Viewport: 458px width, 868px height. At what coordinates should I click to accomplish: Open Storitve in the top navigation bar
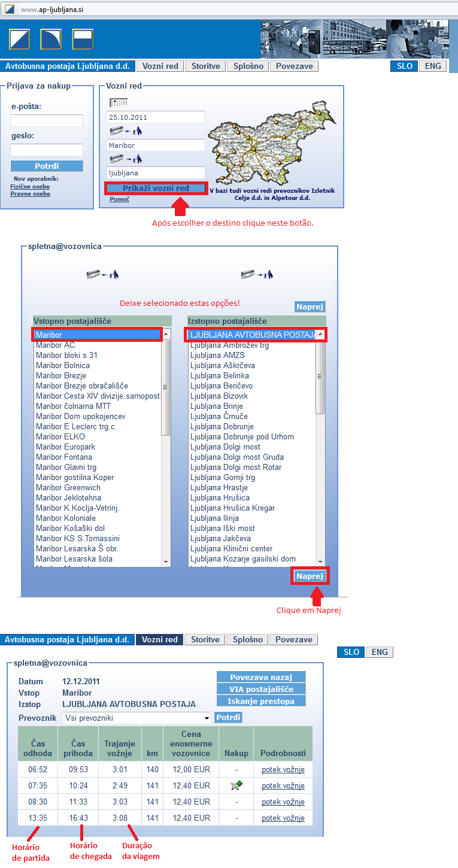pos(205,66)
